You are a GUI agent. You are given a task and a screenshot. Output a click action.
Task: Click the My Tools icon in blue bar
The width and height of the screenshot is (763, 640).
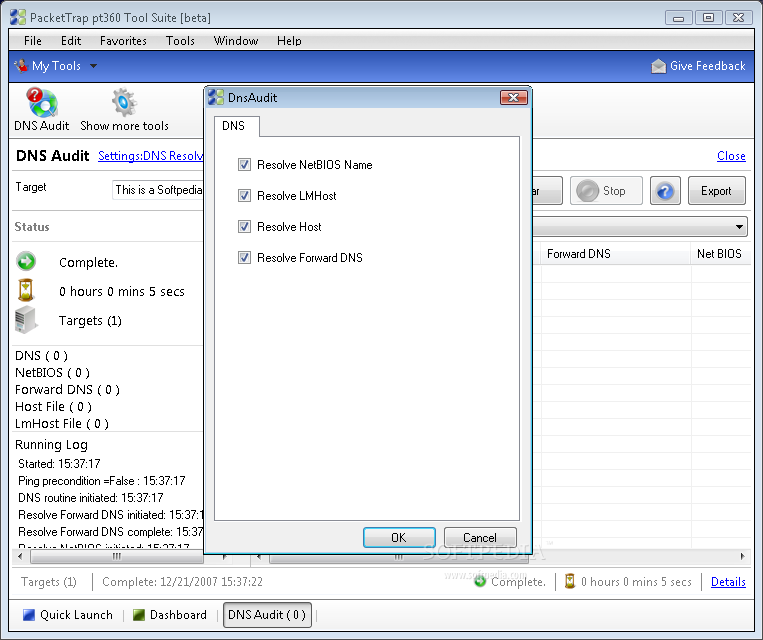(x=21, y=66)
